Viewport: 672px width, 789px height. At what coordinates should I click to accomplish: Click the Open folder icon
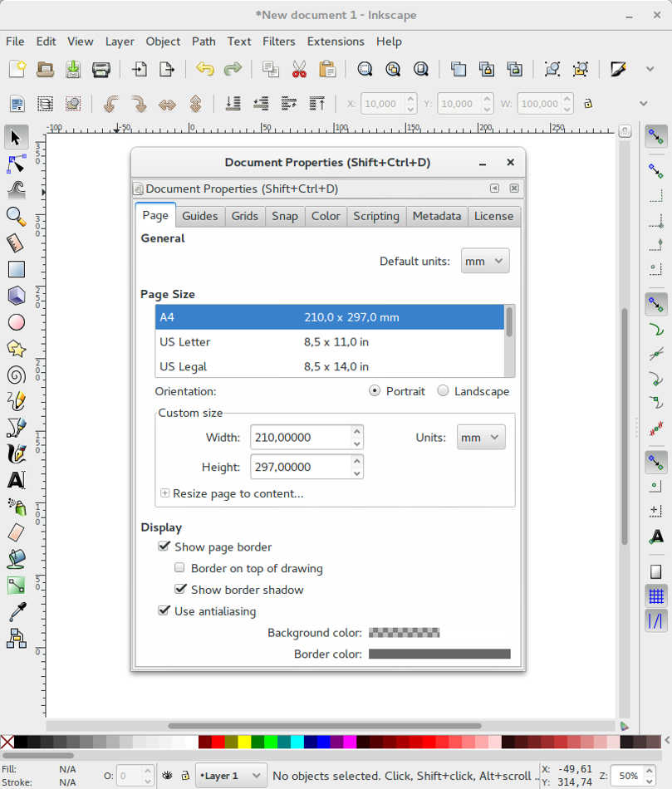point(46,69)
